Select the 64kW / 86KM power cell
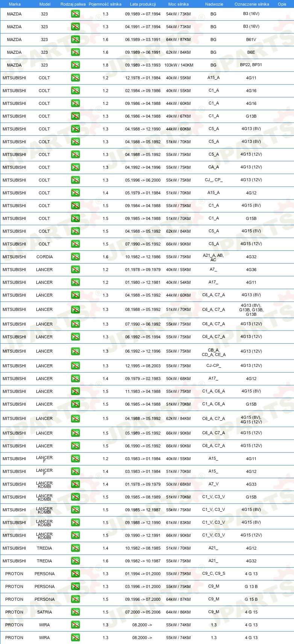294x644 pixels. coord(179,612)
